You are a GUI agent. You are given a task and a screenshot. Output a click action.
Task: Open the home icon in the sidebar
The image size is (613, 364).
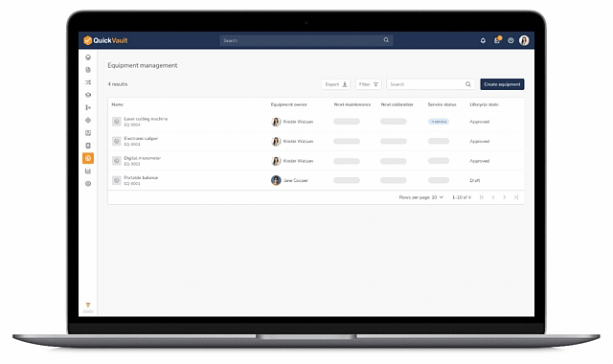88,57
